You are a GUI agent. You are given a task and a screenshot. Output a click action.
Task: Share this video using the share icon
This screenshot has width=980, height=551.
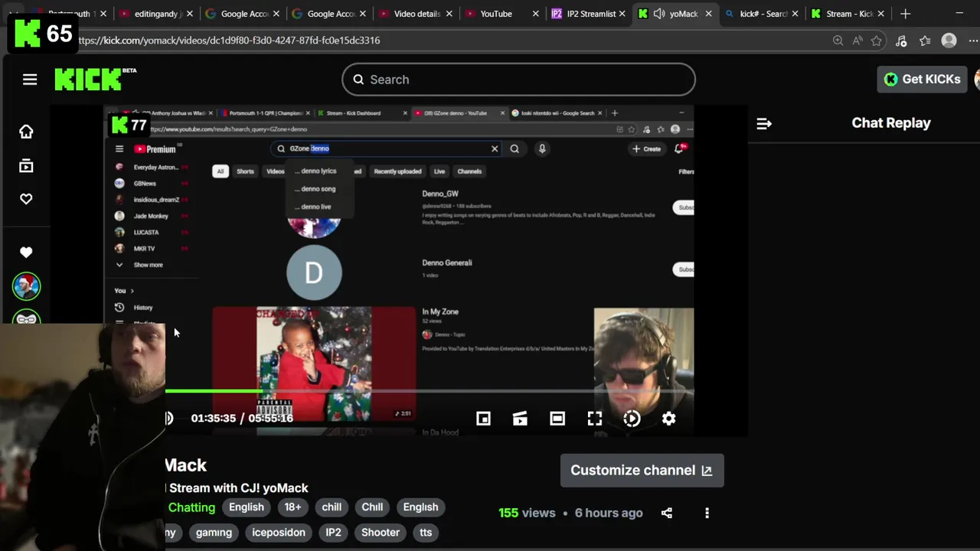(x=667, y=513)
